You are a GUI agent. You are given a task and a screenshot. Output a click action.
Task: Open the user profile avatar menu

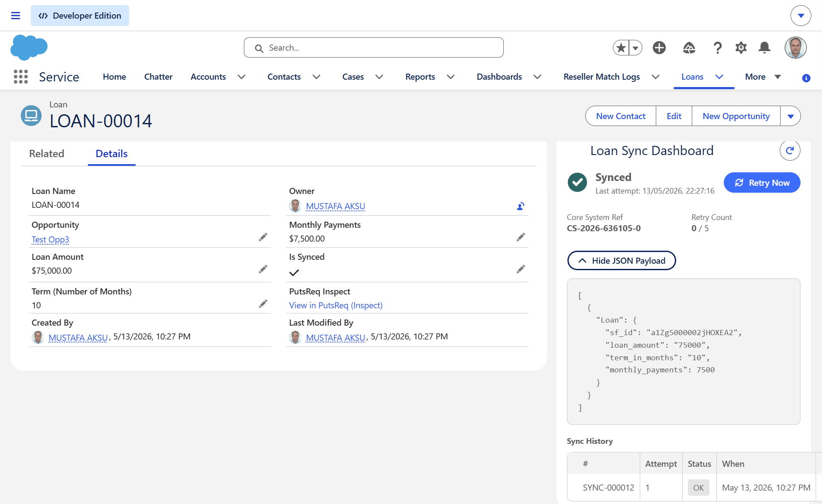[x=795, y=48]
